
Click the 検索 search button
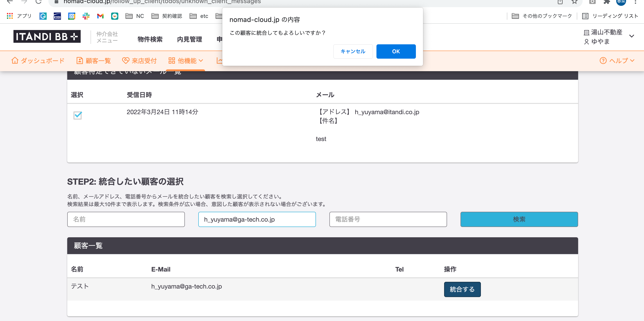[x=519, y=219]
